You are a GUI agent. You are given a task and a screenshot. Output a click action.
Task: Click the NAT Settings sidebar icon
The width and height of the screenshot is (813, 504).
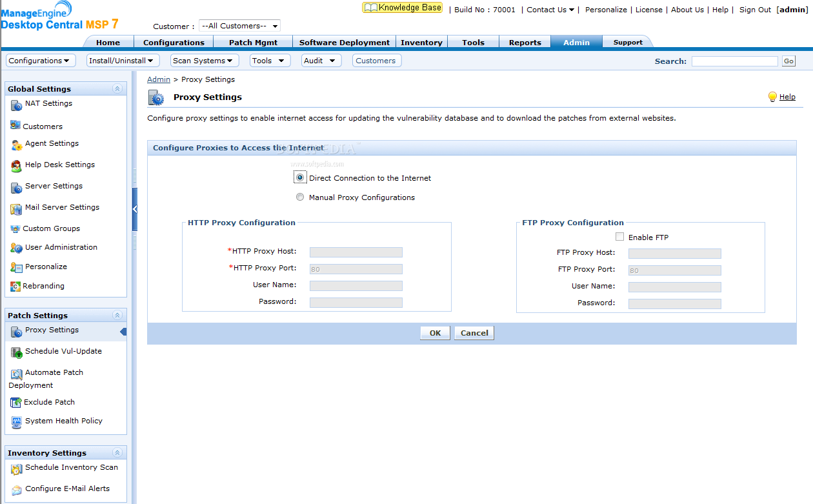[x=17, y=105]
